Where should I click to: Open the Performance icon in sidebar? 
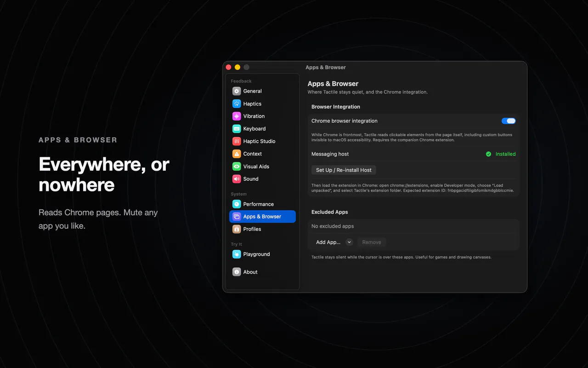pos(237,204)
